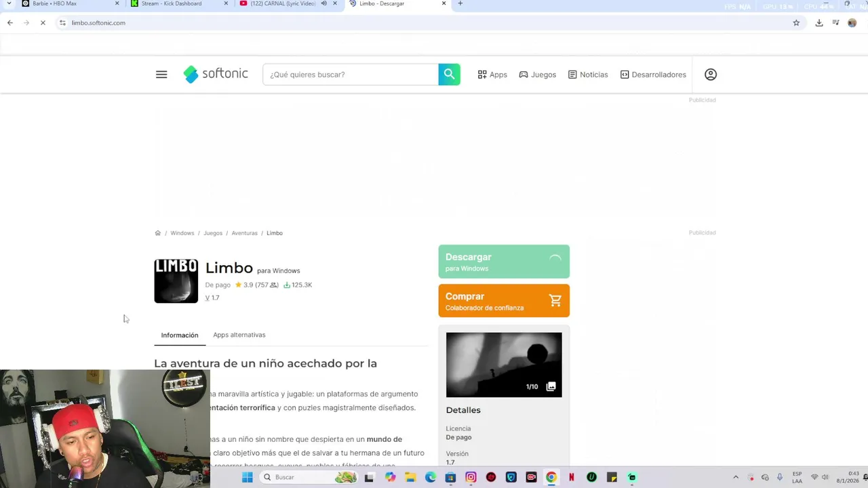Click the microphone tray icon
868x488 pixels.
780,477
